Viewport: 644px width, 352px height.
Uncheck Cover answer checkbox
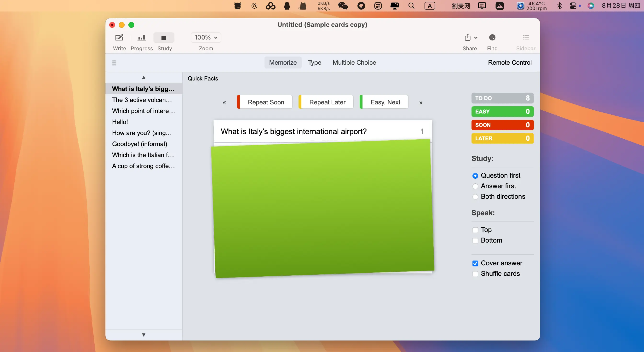click(x=475, y=263)
